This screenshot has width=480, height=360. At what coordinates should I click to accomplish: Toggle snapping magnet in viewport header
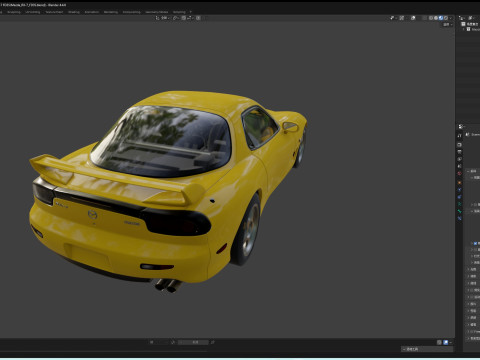coord(184,18)
